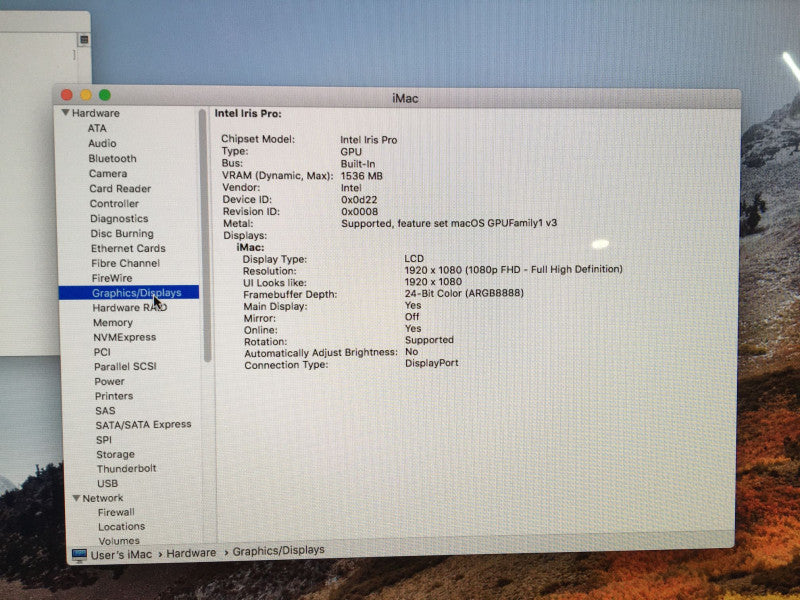The image size is (800, 600).
Task: Click the Display Type value LCD
Action: (414, 258)
